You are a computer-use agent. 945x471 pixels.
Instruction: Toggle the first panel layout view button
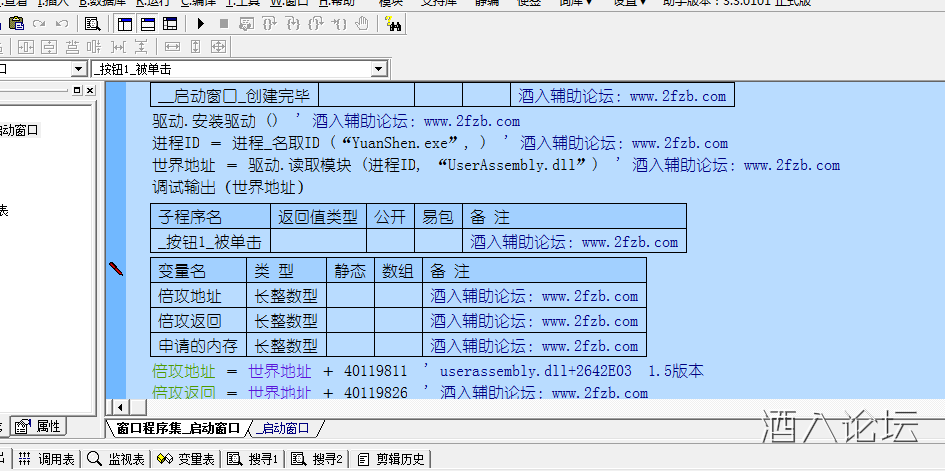pyautogui.click(x=125, y=23)
